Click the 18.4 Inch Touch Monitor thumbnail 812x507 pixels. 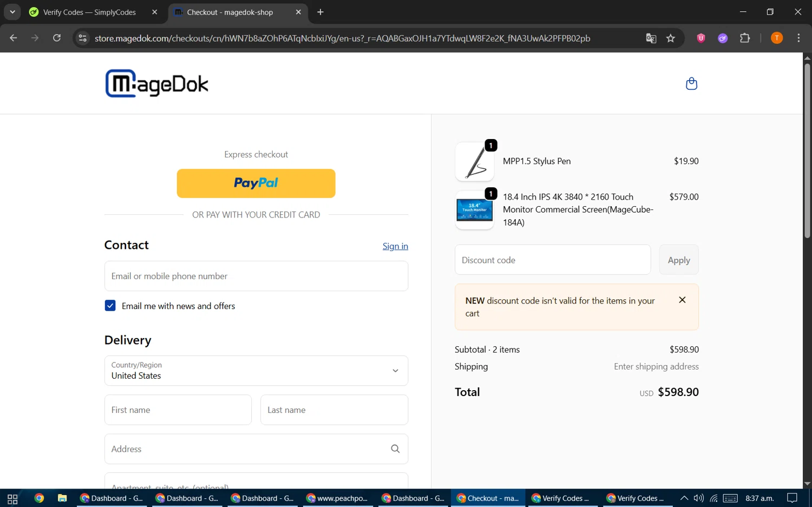475,210
